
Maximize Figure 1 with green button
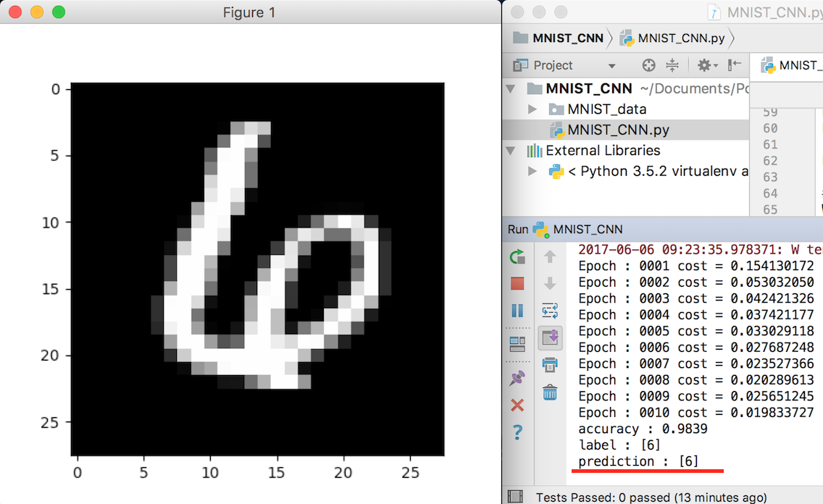59,12
